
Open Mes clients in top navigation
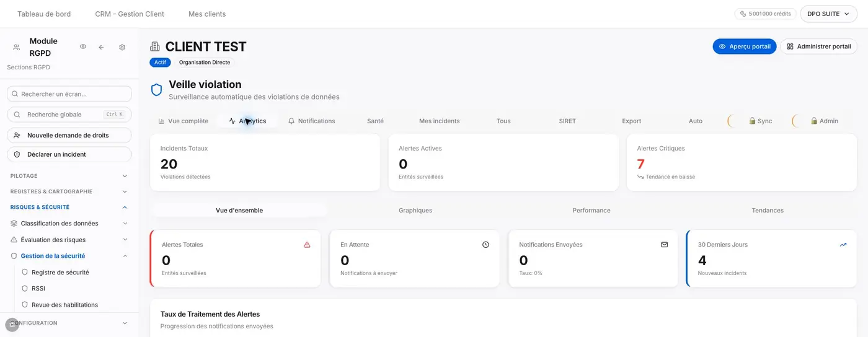click(207, 14)
